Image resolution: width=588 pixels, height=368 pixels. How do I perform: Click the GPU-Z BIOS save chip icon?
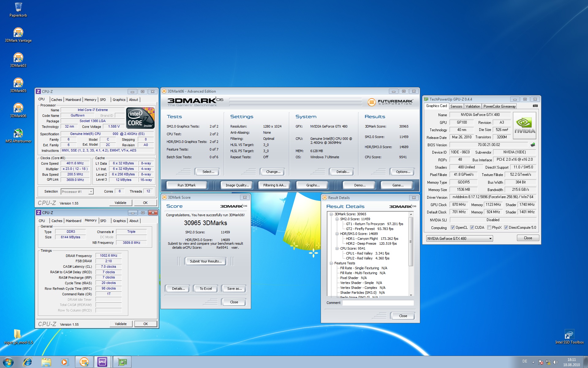[x=533, y=145]
